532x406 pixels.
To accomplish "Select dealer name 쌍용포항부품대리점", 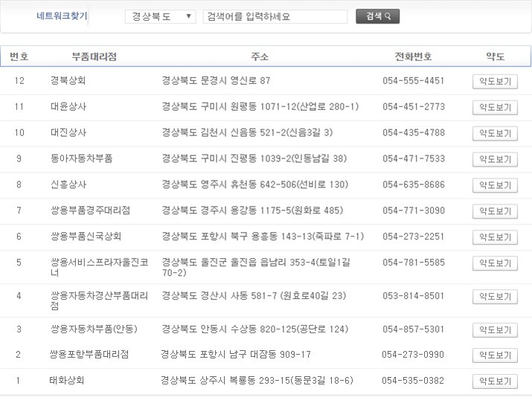I will pyautogui.click(x=89, y=355).
